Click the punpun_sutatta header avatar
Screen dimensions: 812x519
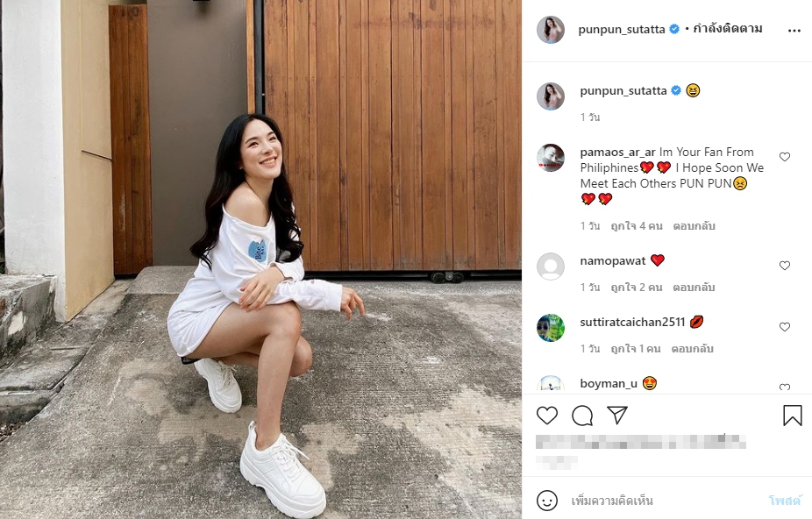[551, 30]
